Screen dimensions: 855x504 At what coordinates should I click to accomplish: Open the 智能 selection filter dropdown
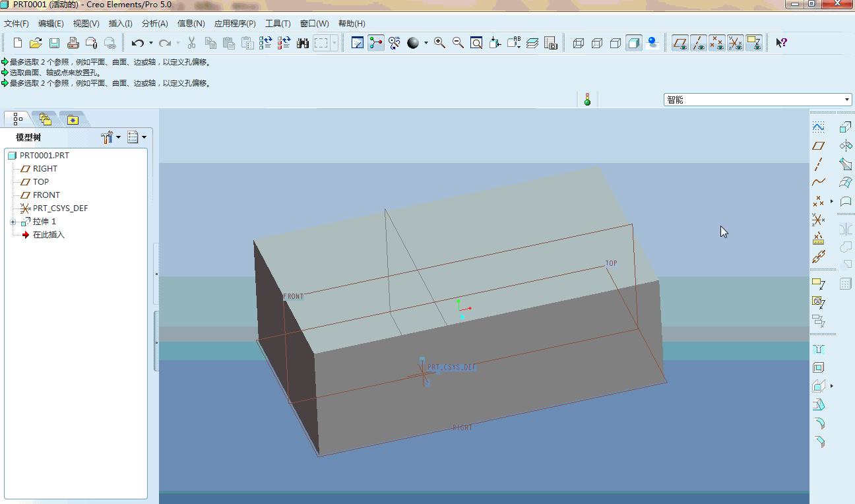pyautogui.click(x=758, y=100)
